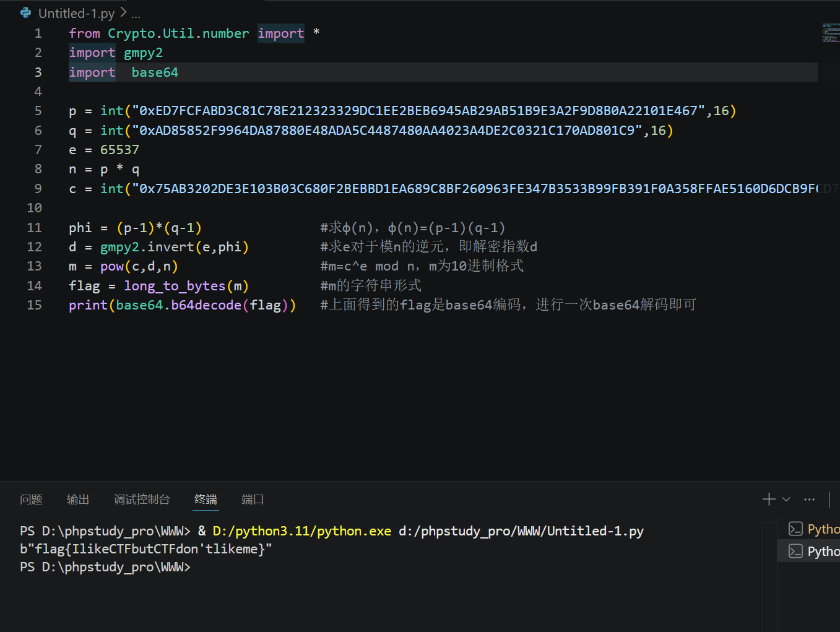
Task: Click line number 5 in the gutter
Action: (38, 111)
